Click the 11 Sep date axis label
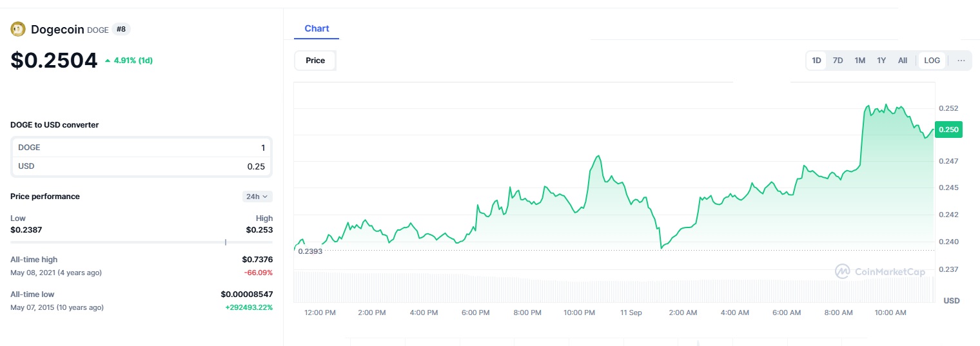980x346 pixels. pyautogui.click(x=631, y=312)
